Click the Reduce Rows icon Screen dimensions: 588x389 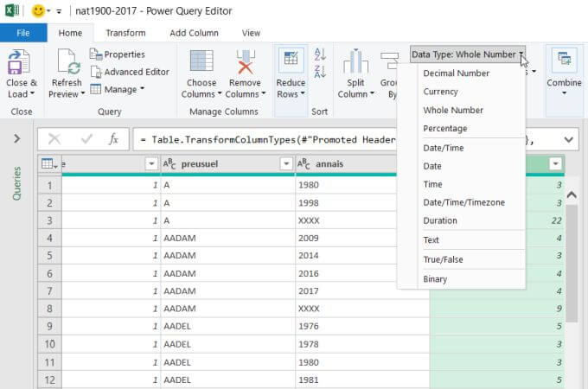[x=291, y=60]
